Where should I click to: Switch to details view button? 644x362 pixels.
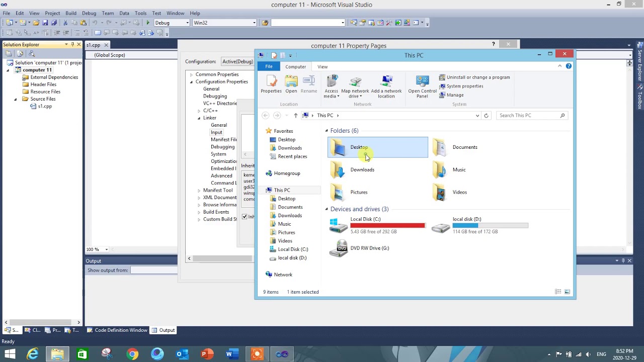pos(558,292)
